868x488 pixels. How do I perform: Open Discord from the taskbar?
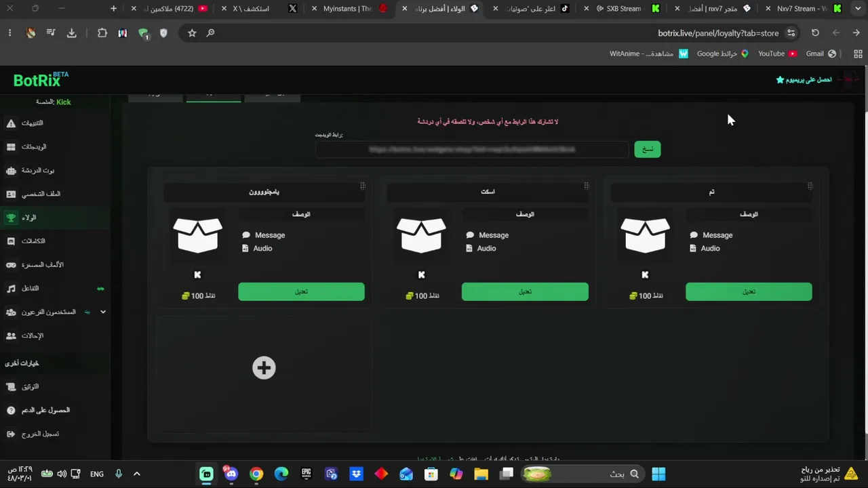click(x=231, y=474)
